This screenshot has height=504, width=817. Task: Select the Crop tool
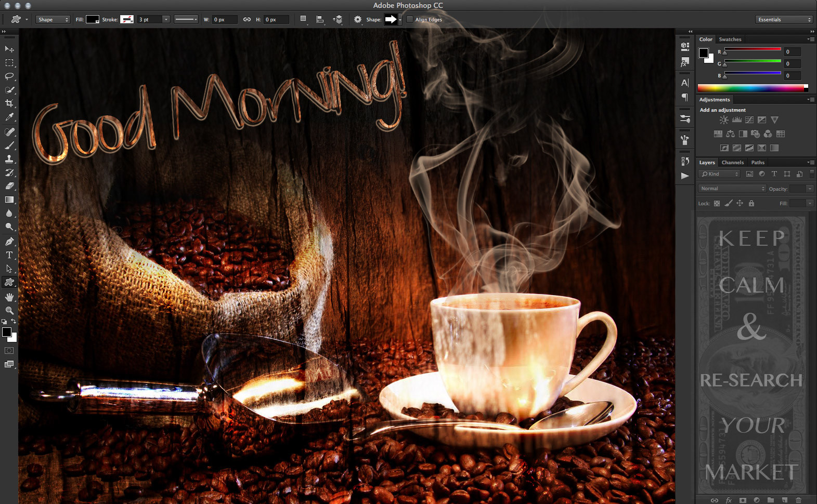click(9, 103)
